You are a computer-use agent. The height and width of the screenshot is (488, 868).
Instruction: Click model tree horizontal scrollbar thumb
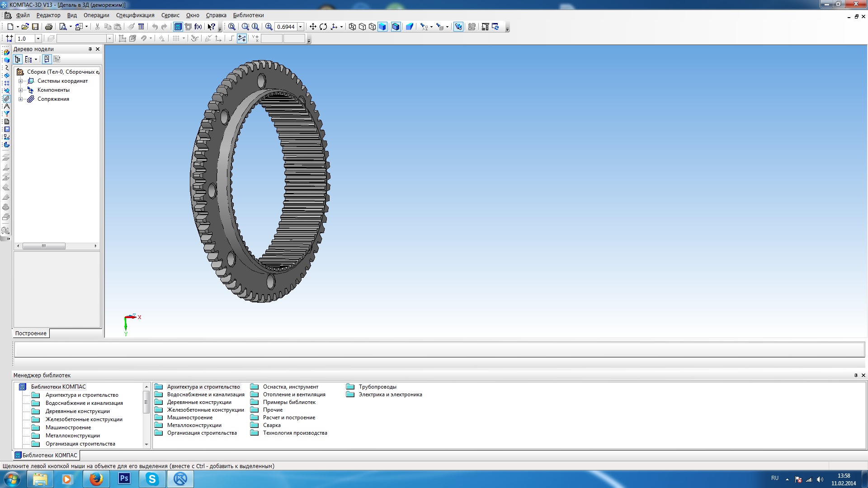44,246
